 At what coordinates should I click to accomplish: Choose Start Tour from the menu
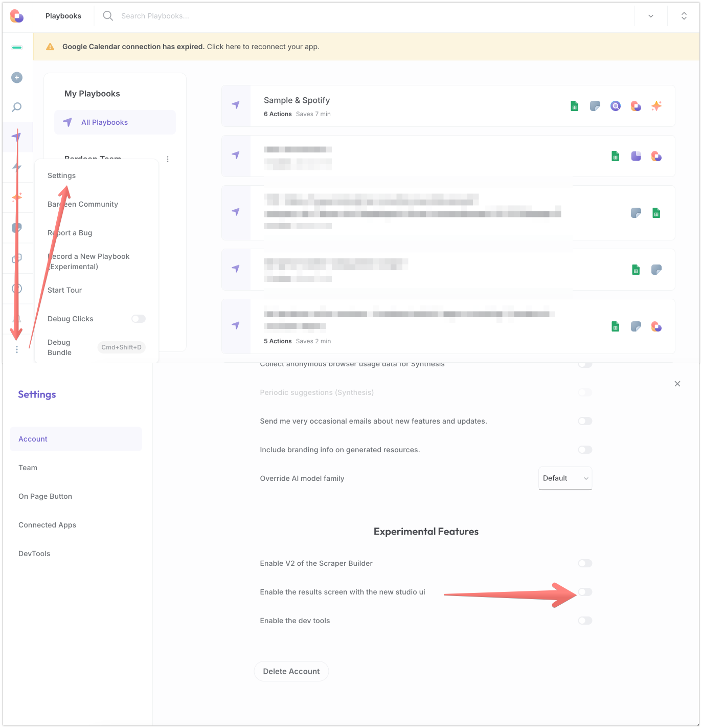pos(64,290)
